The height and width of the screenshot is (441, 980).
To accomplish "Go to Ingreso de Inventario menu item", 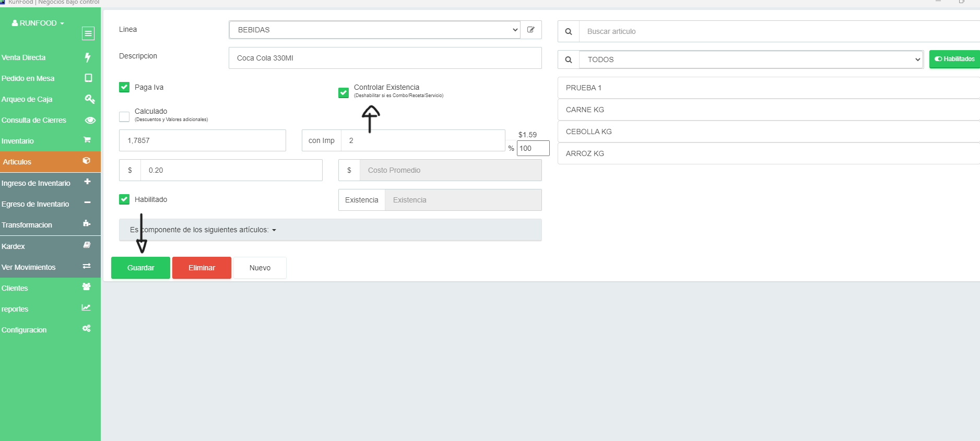I will (x=36, y=183).
